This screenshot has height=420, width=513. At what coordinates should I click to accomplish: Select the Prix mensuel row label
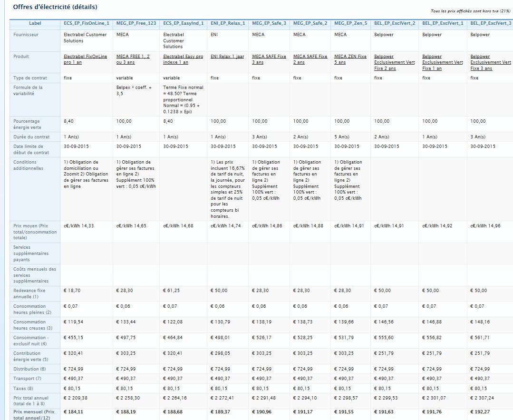tap(34, 414)
